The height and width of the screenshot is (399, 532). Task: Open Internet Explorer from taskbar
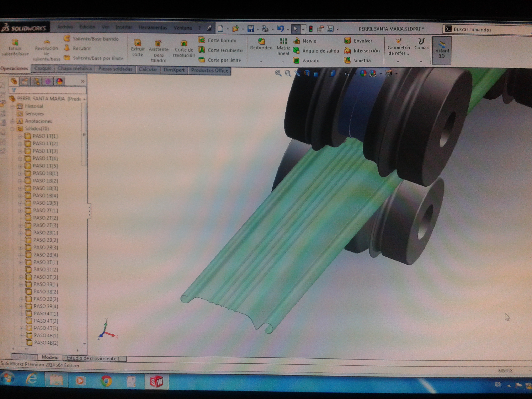[x=32, y=379]
